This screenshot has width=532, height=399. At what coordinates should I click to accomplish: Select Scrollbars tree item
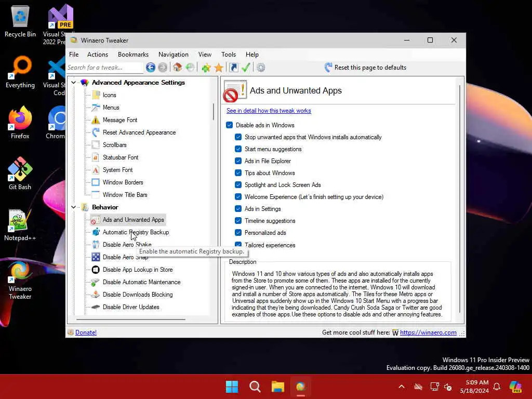coord(115,145)
